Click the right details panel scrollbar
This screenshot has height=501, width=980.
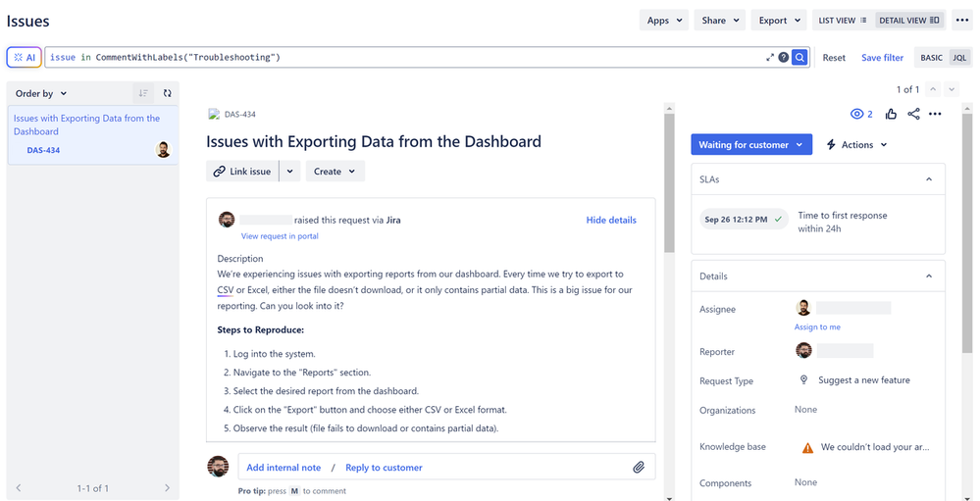click(968, 231)
